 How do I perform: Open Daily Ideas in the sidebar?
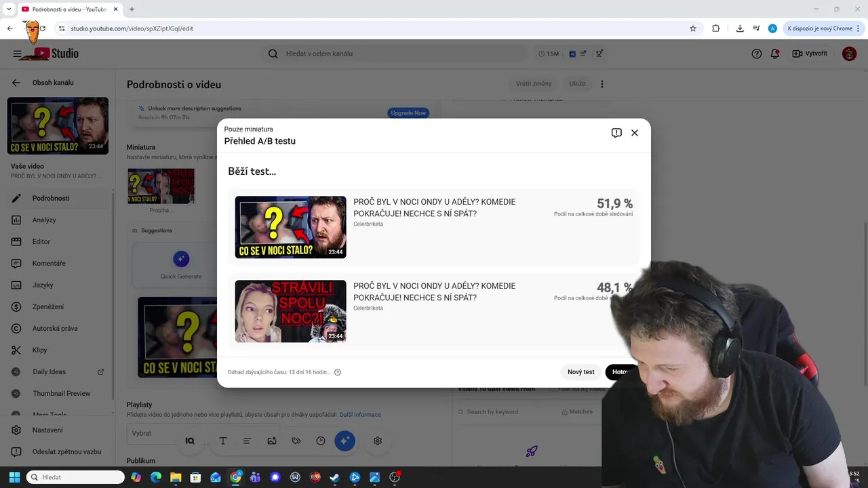pyautogui.click(x=58, y=371)
